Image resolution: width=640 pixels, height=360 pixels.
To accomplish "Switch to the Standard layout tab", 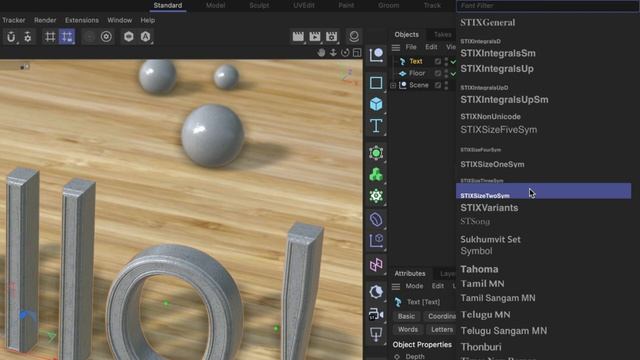I will point(168,5).
